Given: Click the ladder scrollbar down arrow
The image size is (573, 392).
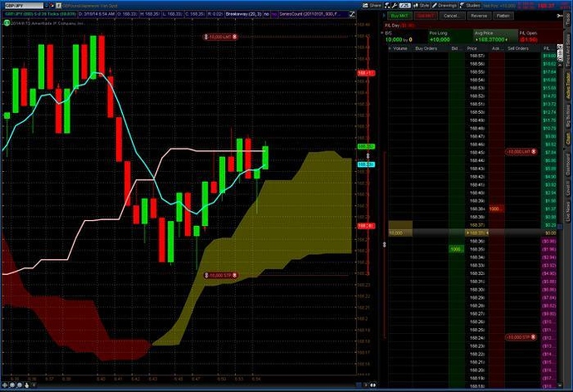Looking at the screenshot, I should 560,385.
